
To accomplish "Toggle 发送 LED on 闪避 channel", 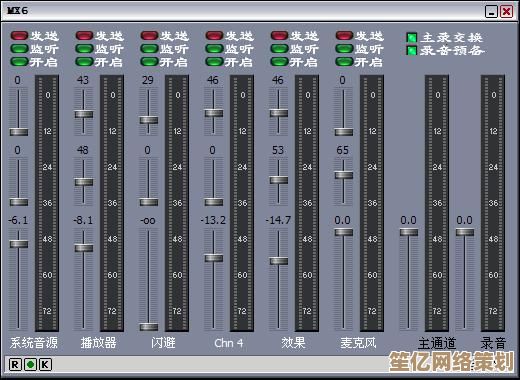I will tap(149, 36).
